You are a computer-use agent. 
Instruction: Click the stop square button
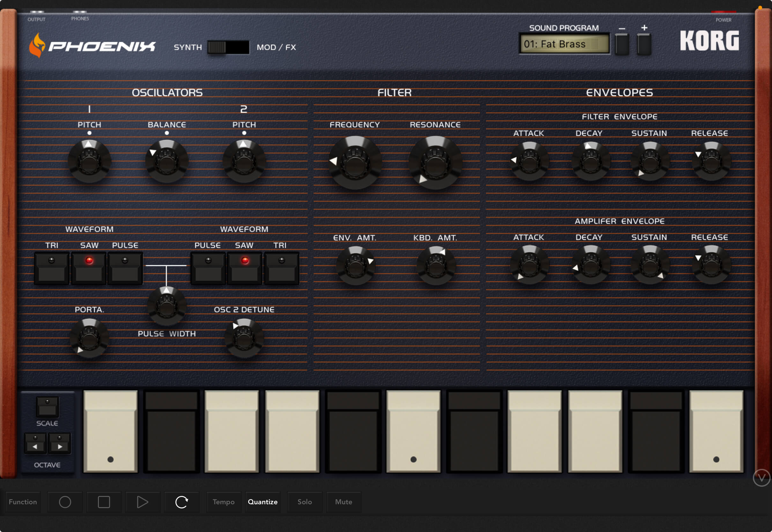(x=104, y=502)
